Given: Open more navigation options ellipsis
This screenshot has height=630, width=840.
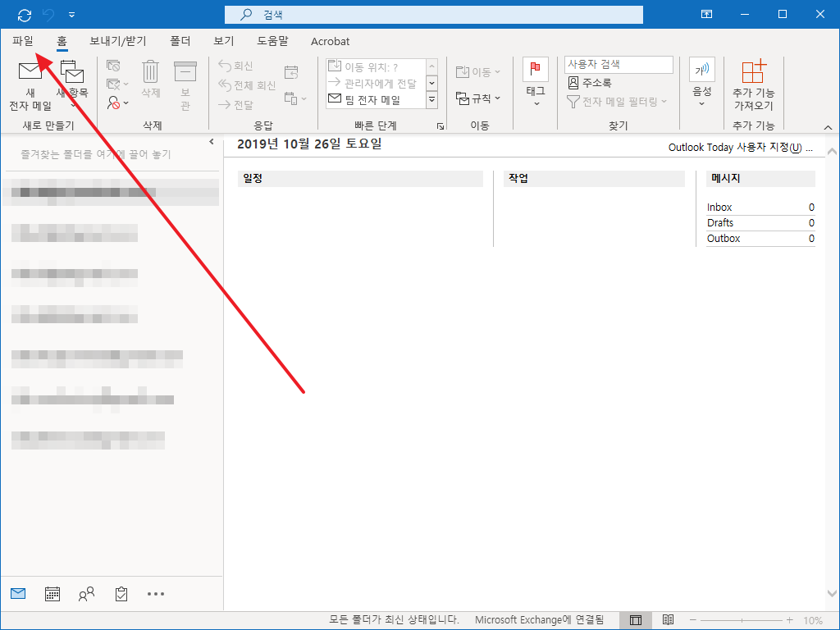Looking at the screenshot, I should tap(156, 594).
